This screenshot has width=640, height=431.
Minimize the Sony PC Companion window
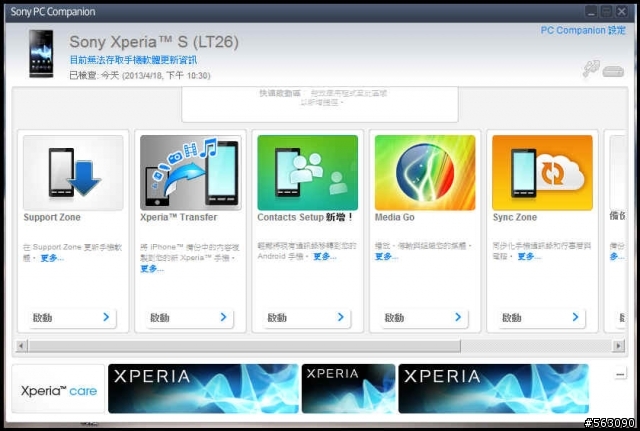[x=591, y=11]
